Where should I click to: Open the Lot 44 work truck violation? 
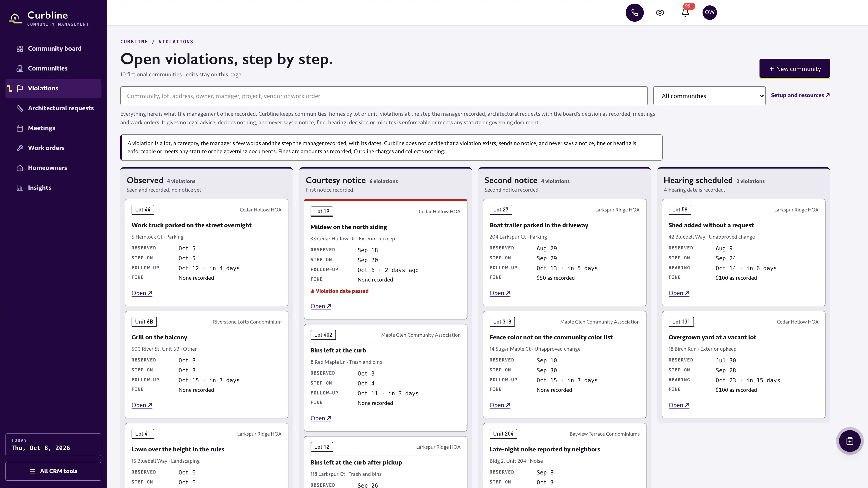coord(142,293)
